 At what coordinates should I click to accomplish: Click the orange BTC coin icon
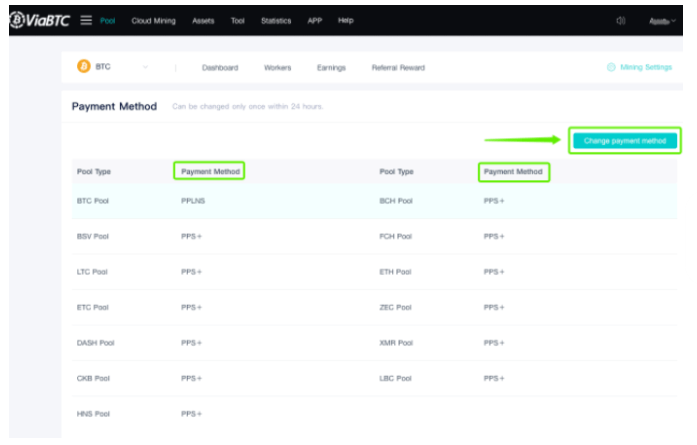point(84,66)
